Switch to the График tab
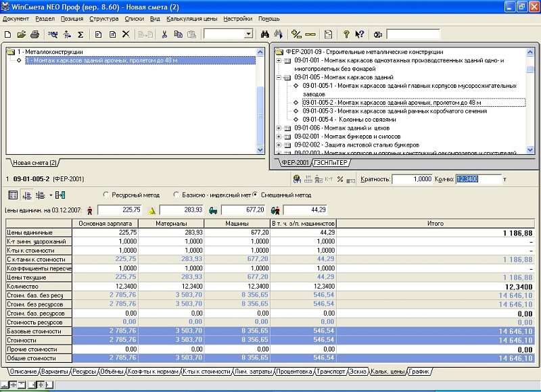The width and height of the screenshot is (541, 392). tap(419, 372)
